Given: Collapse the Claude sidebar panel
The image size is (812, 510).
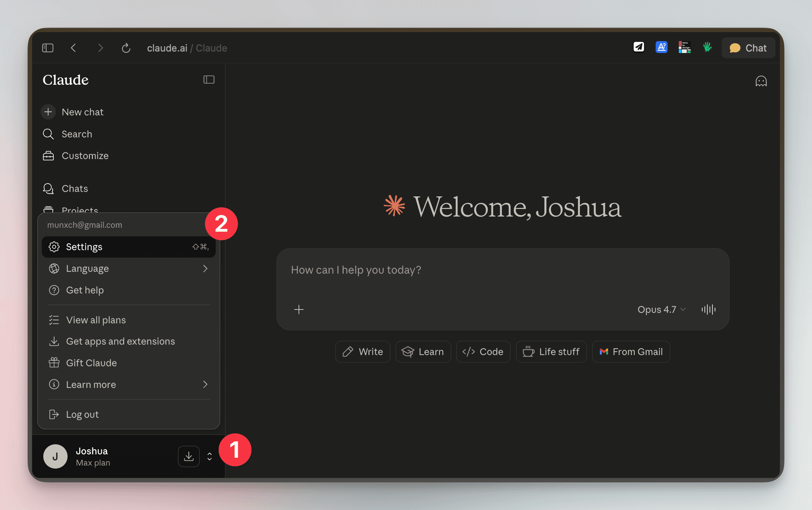Looking at the screenshot, I should coord(209,80).
